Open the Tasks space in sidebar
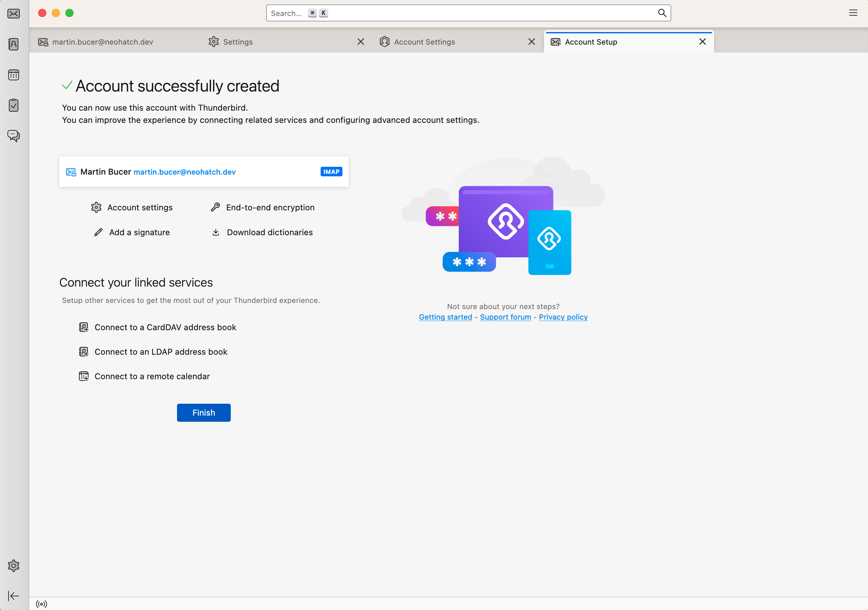Screen dimensions: 868x610 point(14,105)
